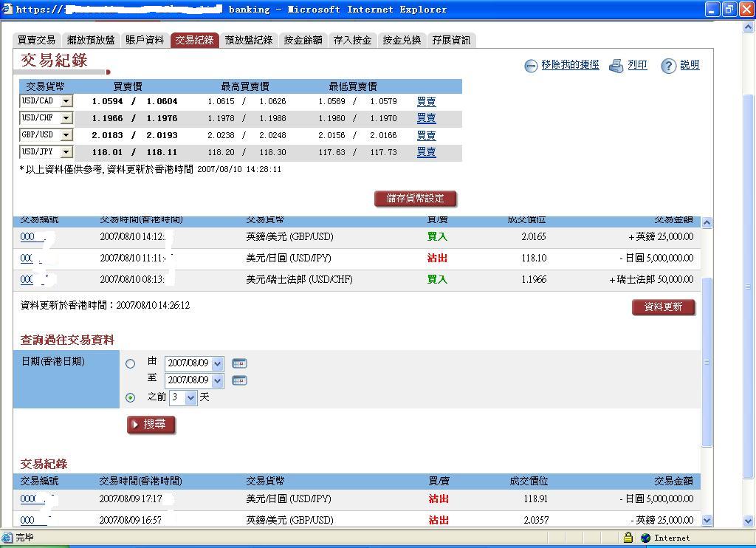Viewport: 756px width, 548px height.
Task: Open transaction number link for 2007/08/10 14:12 trade
Action: [31, 237]
